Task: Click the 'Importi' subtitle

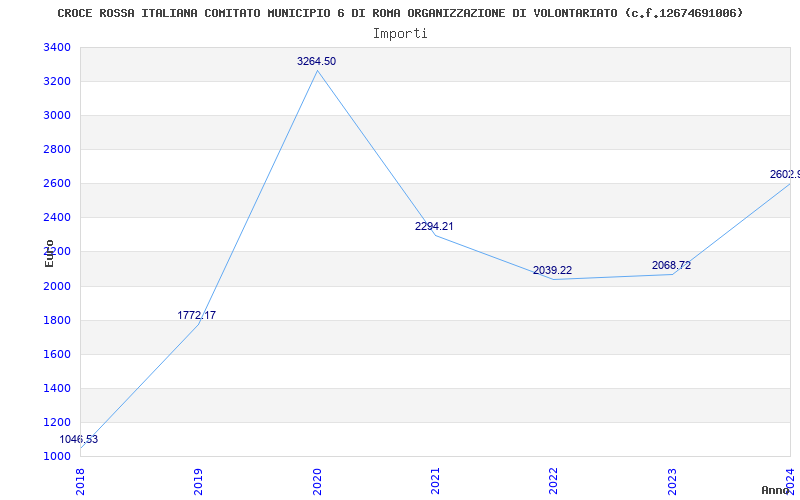Action: 400,34
